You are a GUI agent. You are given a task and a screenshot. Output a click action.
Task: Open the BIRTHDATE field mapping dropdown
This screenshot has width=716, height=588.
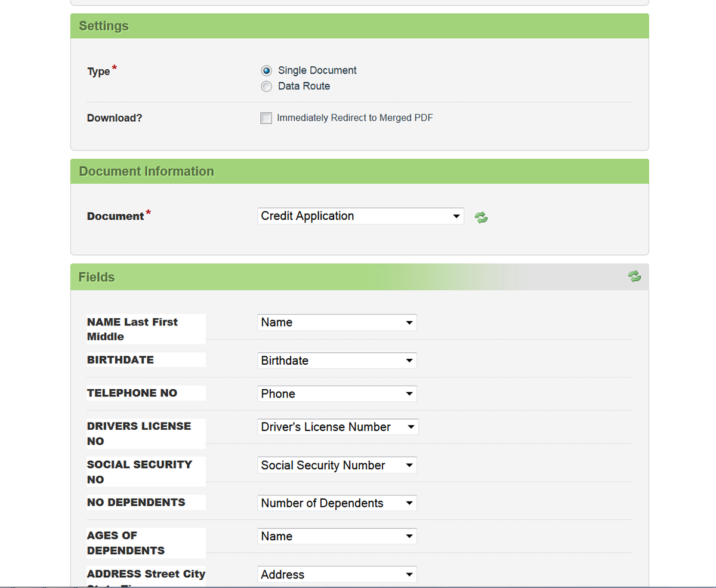[x=337, y=361]
